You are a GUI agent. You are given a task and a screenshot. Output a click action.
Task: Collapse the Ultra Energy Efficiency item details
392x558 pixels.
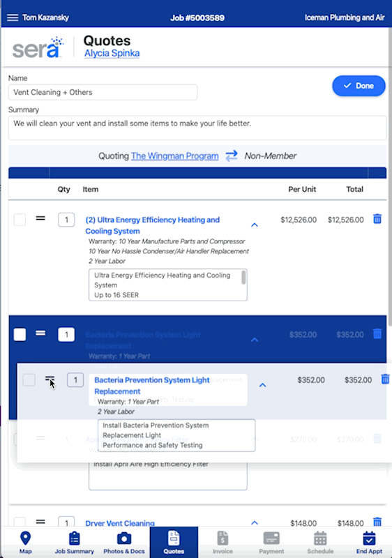(x=255, y=225)
